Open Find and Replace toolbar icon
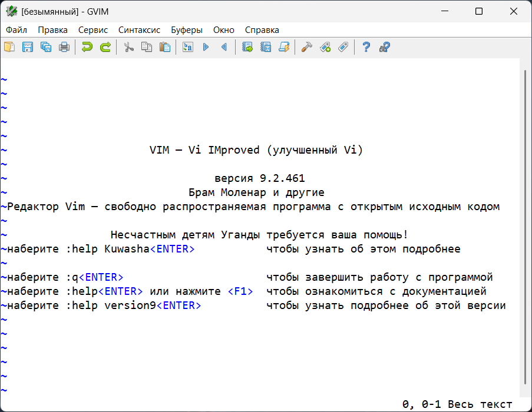The height and width of the screenshot is (412, 532). coord(187,46)
